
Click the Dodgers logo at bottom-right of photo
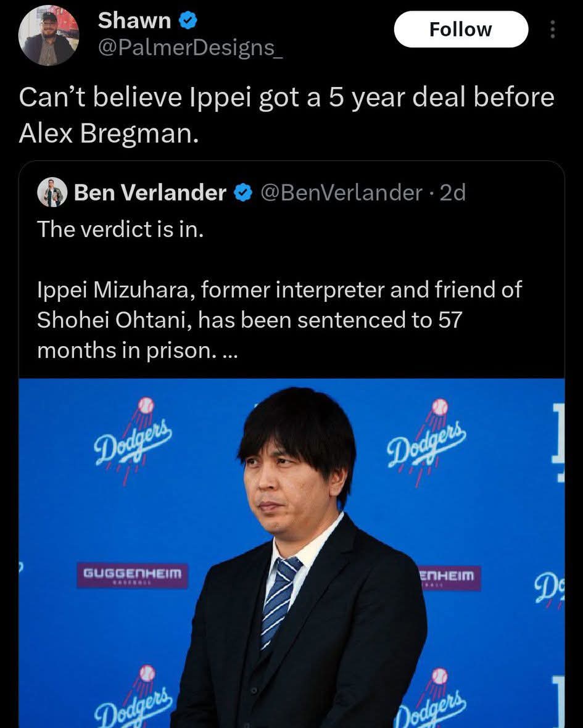click(x=430, y=698)
